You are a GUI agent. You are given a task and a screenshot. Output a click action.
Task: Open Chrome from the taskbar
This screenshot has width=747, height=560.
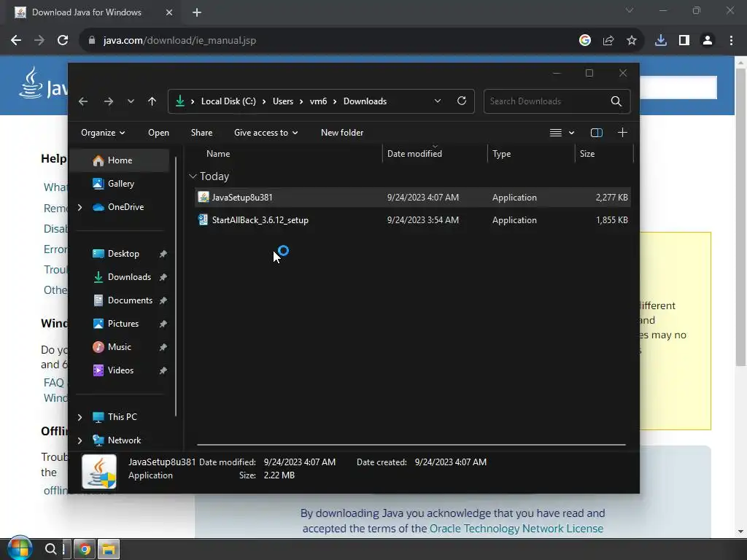tap(85, 550)
